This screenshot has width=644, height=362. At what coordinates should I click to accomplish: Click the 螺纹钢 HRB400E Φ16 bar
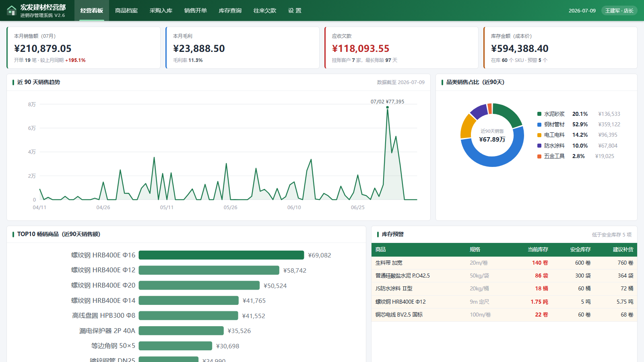221,255
